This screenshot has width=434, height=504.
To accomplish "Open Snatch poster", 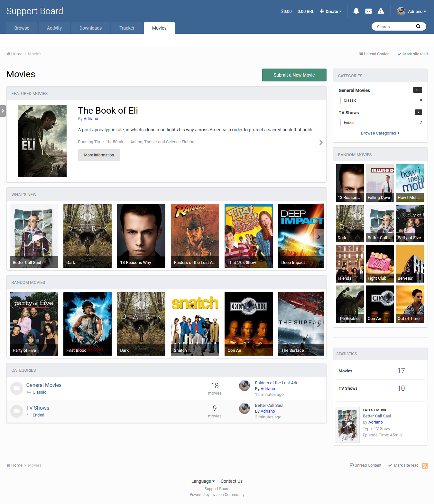I will [195, 324].
